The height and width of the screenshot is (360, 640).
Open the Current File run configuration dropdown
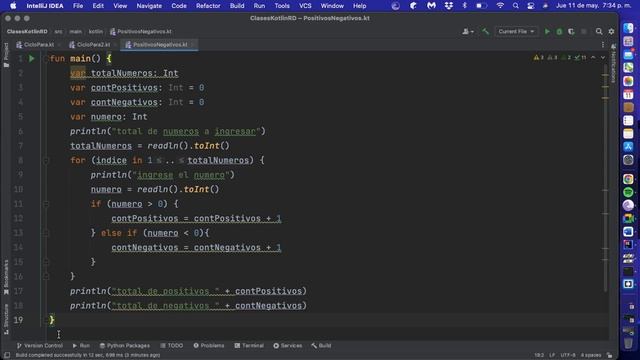[516, 31]
